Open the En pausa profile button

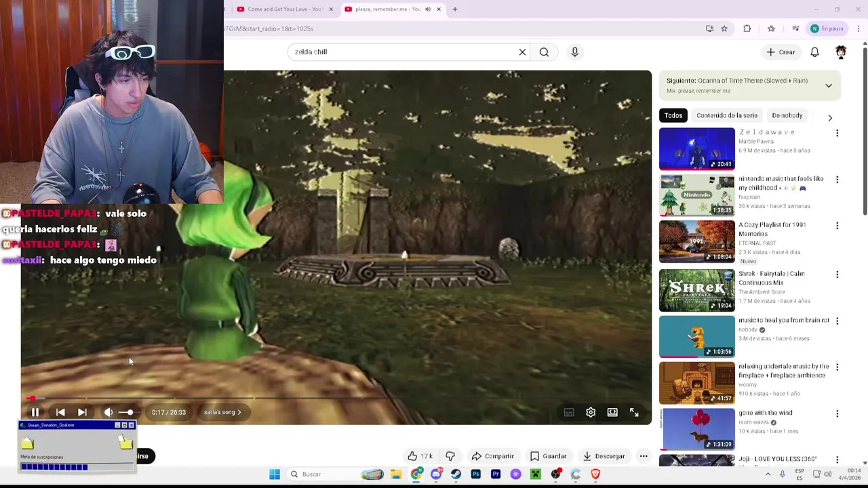[827, 28]
